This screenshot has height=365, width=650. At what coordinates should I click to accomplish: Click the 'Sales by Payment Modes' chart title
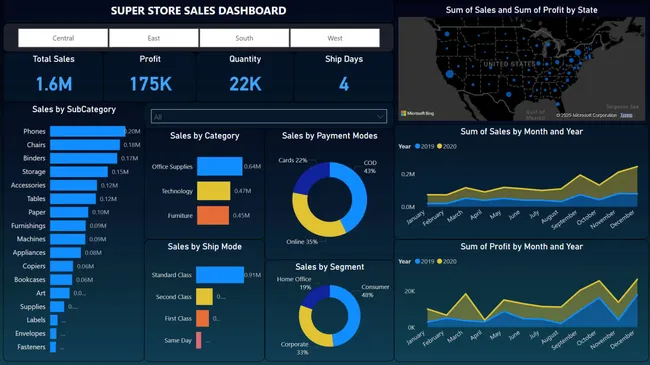pyautogui.click(x=330, y=136)
